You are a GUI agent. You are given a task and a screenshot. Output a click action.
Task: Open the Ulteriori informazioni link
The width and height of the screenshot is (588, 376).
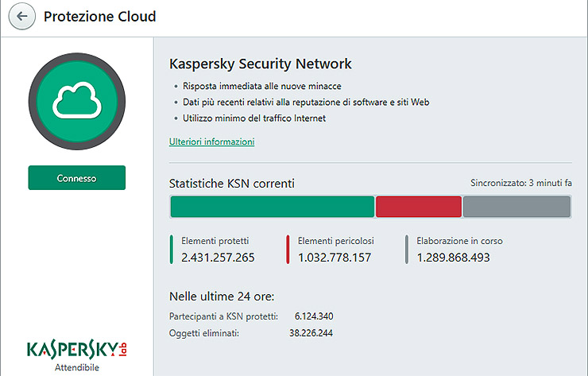point(211,141)
